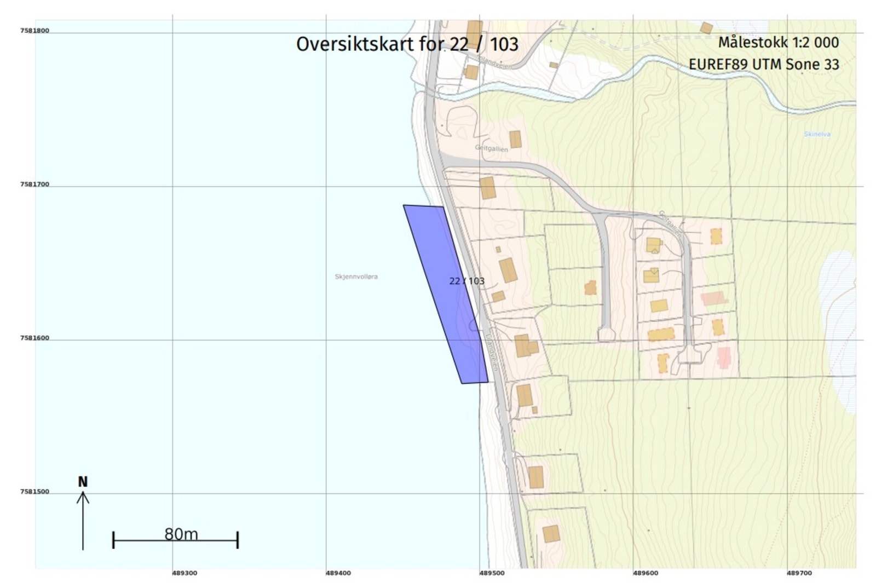Click the easting label "489700"
The width and height of the screenshot is (876, 588).
799,573
